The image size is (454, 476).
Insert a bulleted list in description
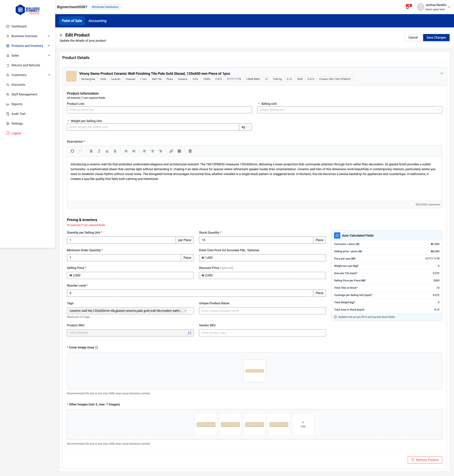point(126,151)
